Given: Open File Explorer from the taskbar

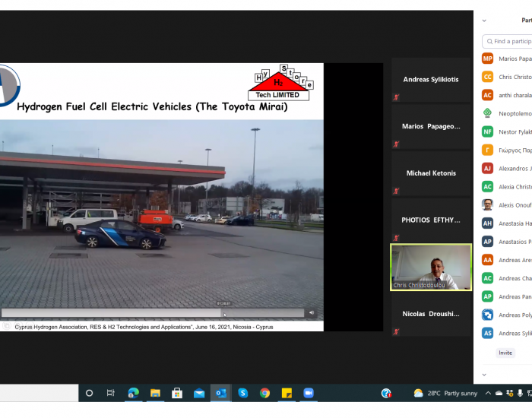Looking at the screenshot, I should point(155,393).
